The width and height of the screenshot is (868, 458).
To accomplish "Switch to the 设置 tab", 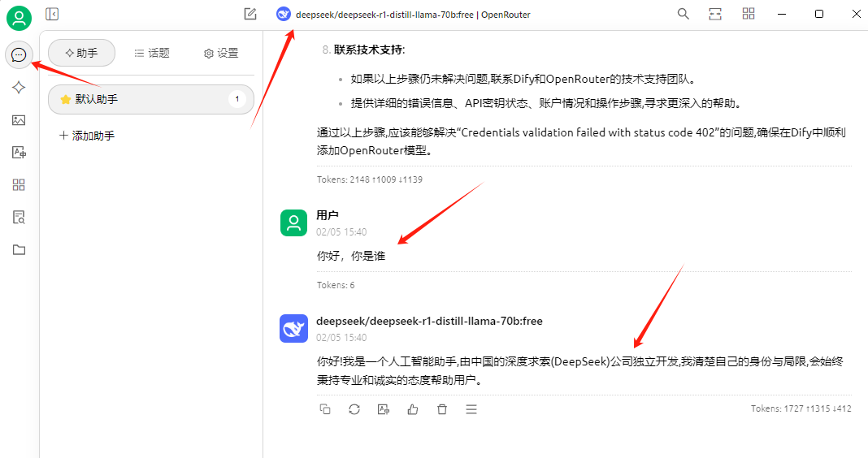I will (x=221, y=53).
